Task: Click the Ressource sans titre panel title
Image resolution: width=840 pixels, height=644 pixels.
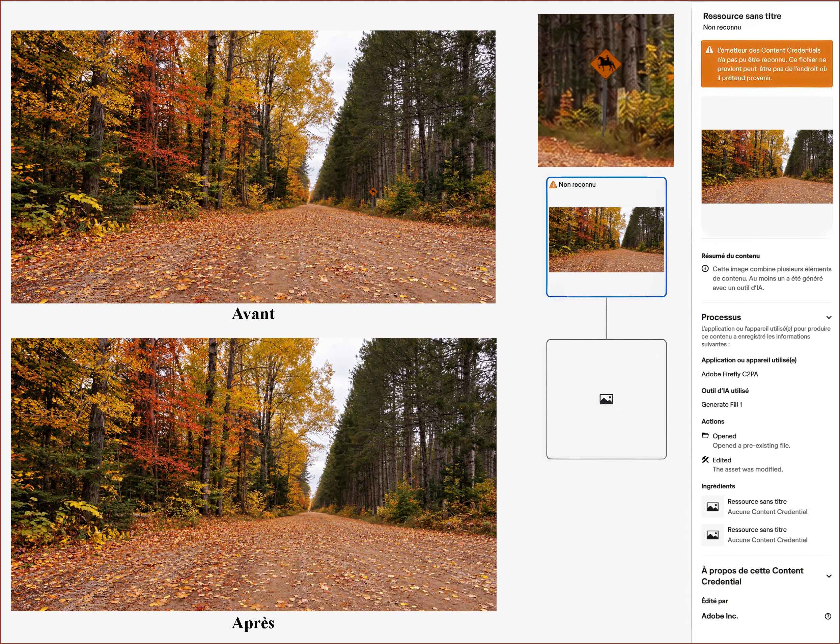Action: pos(742,16)
